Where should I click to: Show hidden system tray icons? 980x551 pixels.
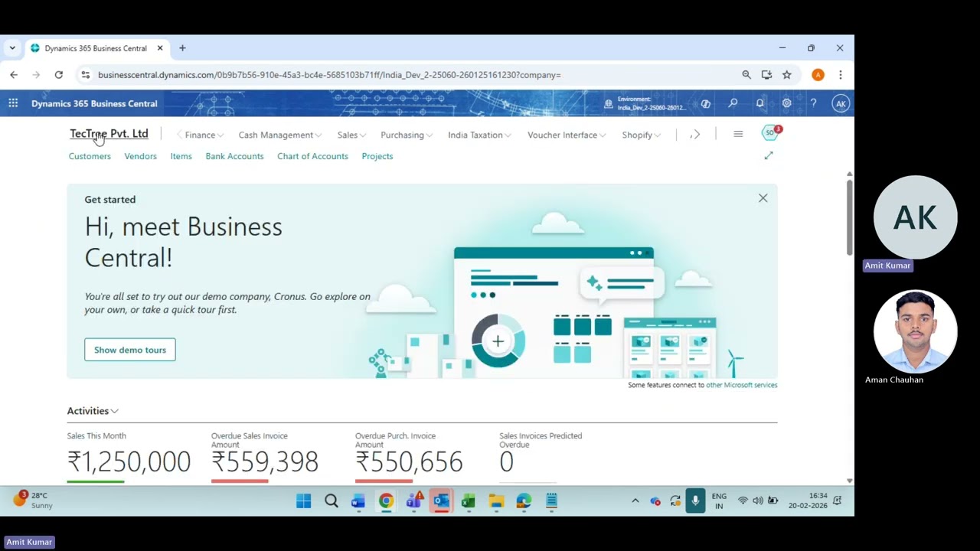click(635, 501)
